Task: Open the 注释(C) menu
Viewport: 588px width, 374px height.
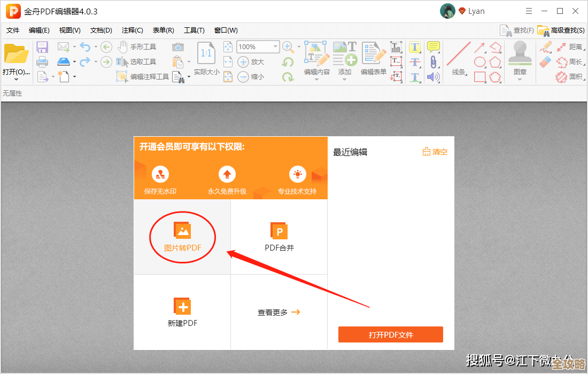Action: [x=131, y=30]
